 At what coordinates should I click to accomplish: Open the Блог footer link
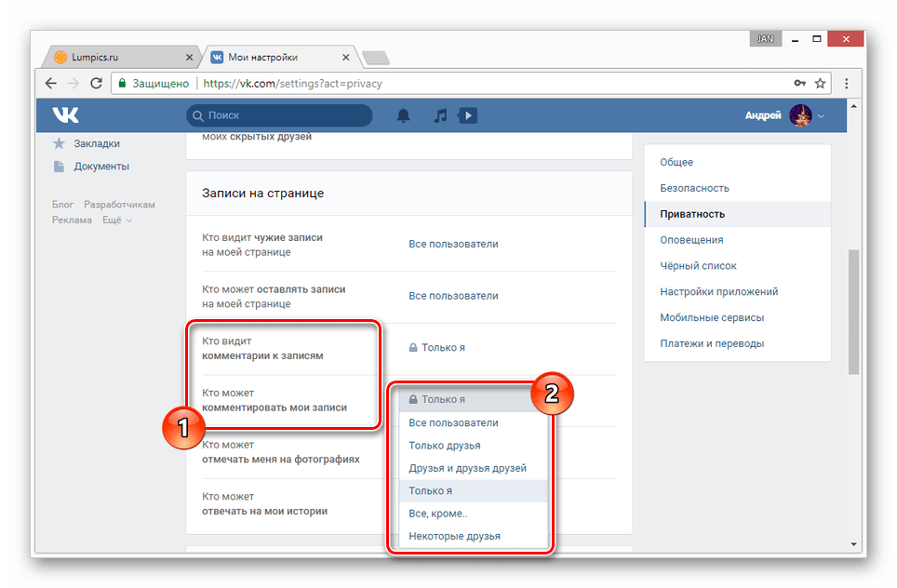tap(62, 205)
